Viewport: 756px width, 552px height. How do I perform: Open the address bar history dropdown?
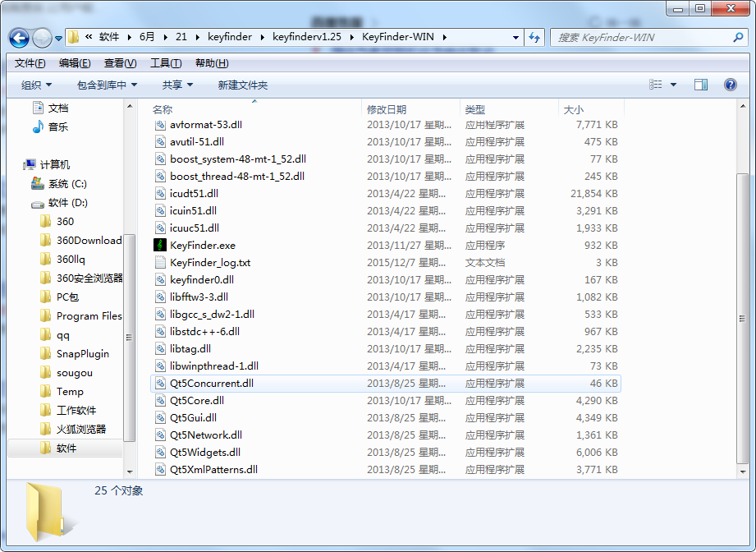click(515, 37)
